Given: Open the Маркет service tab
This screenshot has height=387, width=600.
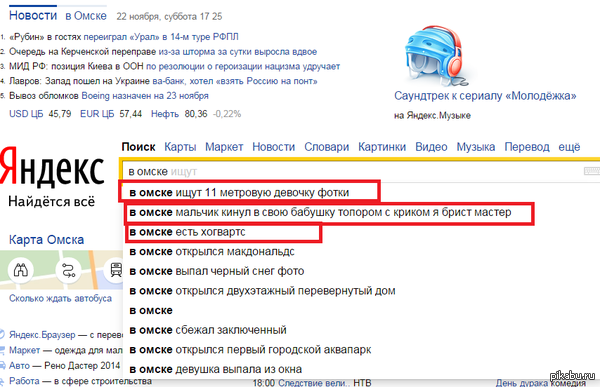Looking at the screenshot, I should [x=224, y=147].
